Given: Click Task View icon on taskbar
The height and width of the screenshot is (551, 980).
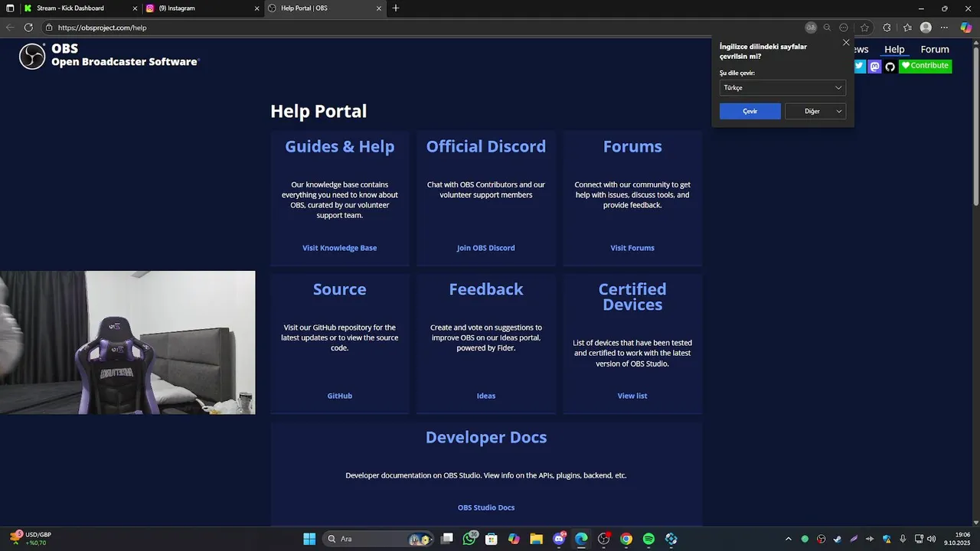Looking at the screenshot, I should pos(447,539).
